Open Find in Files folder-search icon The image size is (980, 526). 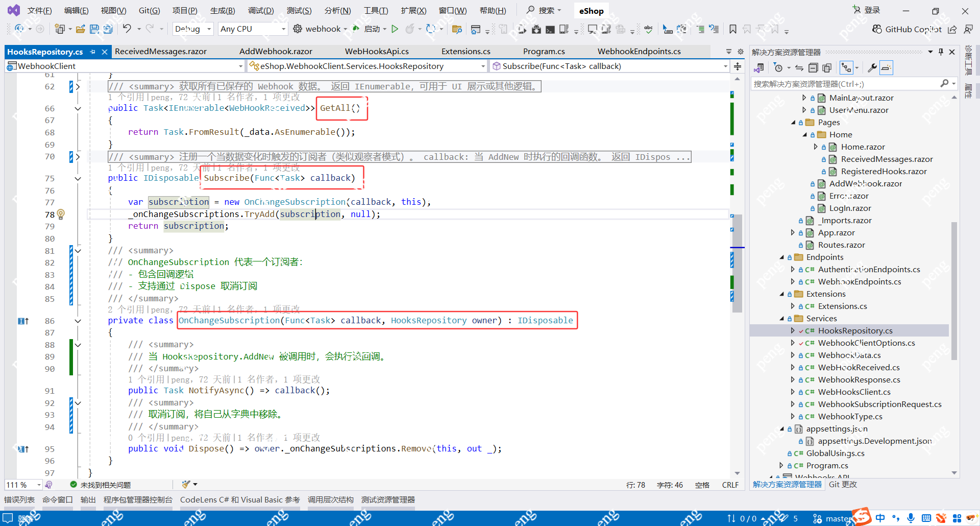[457, 29]
